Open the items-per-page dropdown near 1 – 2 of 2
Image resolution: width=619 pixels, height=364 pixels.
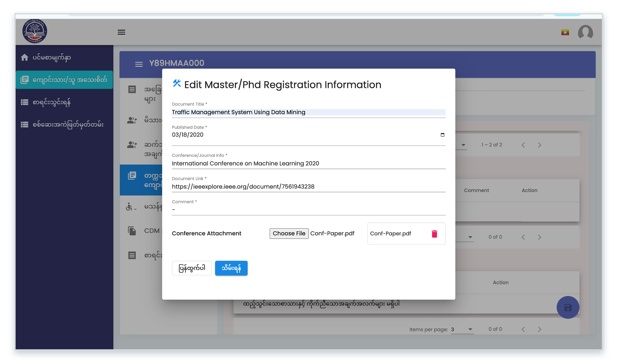[x=463, y=145]
